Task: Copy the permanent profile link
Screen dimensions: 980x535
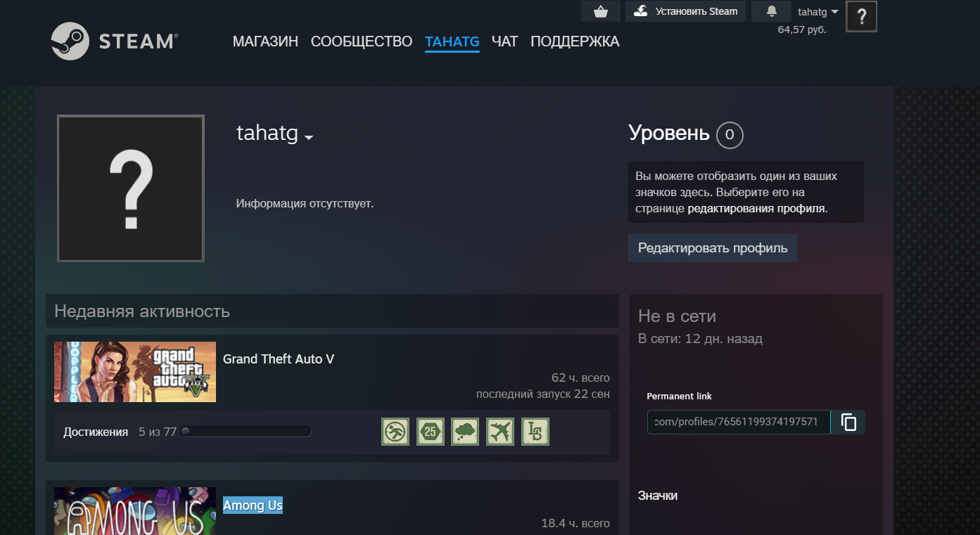Action: (848, 422)
